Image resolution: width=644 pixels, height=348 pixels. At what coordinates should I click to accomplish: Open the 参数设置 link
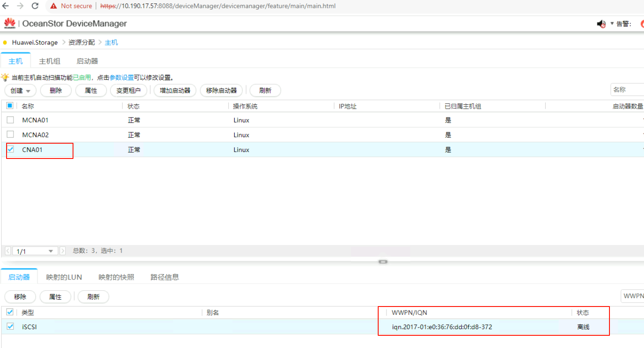(122, 78)
